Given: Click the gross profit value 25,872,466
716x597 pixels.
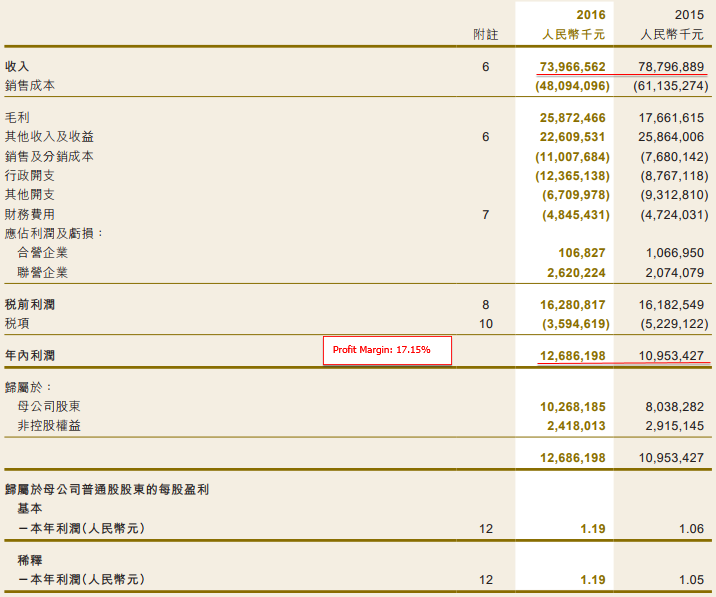Looking at the screenshot, I should point(572,117).
